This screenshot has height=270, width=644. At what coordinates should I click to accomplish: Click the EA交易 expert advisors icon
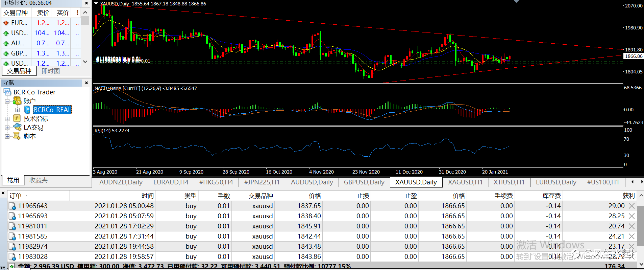click(x=17, y=127)
